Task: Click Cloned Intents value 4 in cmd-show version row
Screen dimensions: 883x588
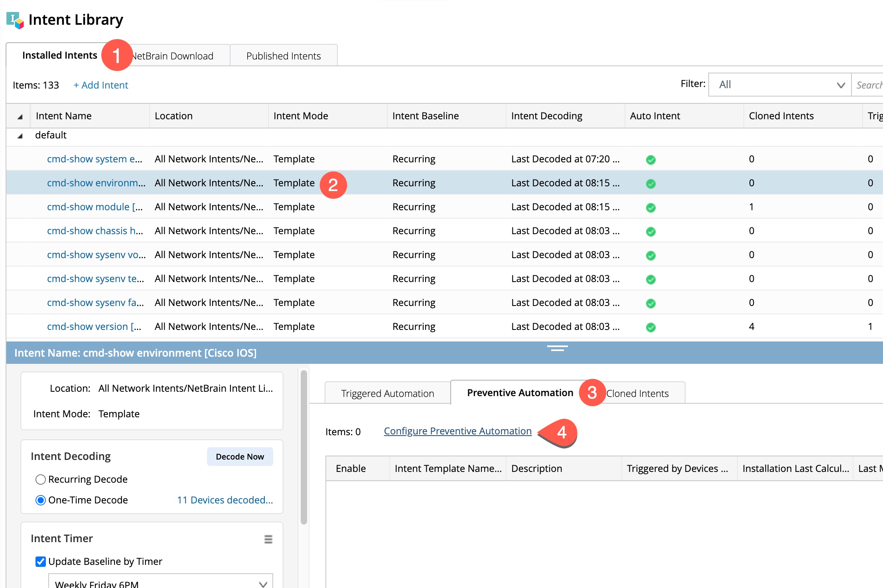Action: tap(751, 326)
